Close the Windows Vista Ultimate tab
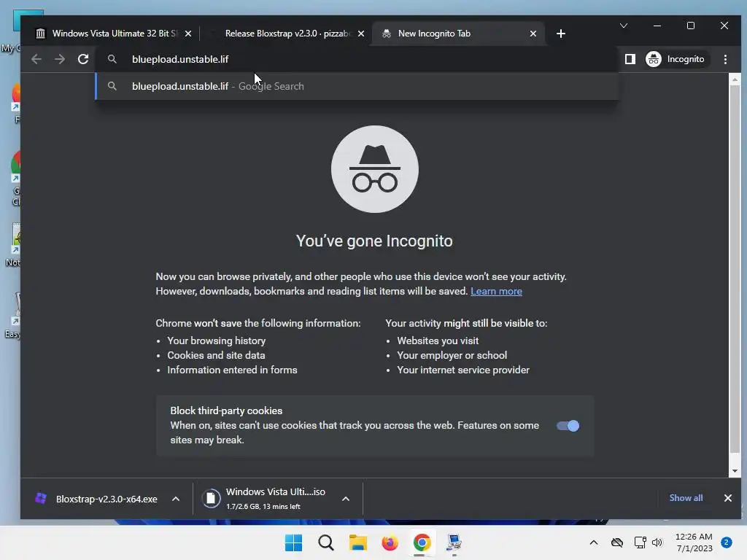This screenshot has height=560, width=747. tap(188, 34)
